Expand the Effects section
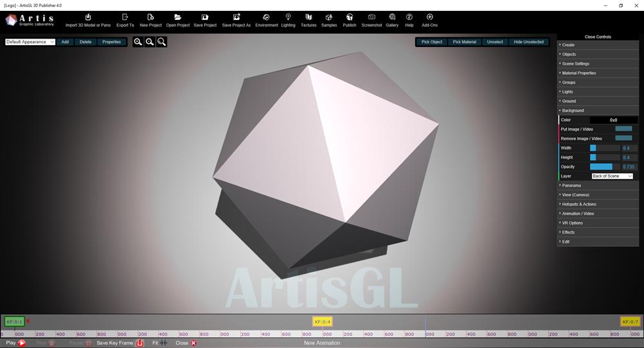 coord(598,232)
